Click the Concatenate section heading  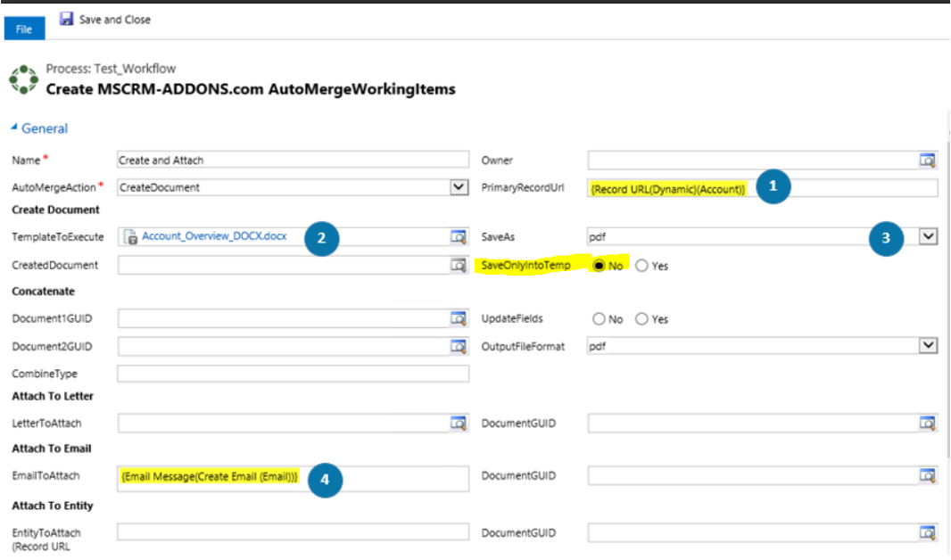[x=43, y=292]
